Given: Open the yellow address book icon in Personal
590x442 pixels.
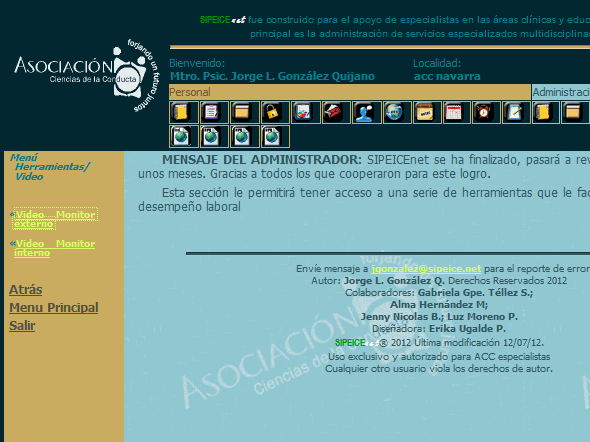Looking at the screenshot, I should [x=184, y=112].
